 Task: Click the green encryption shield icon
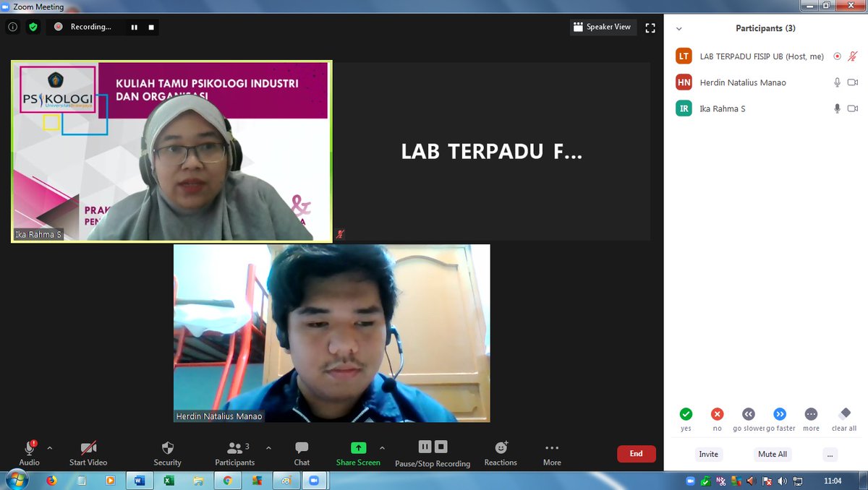(33, 27)
